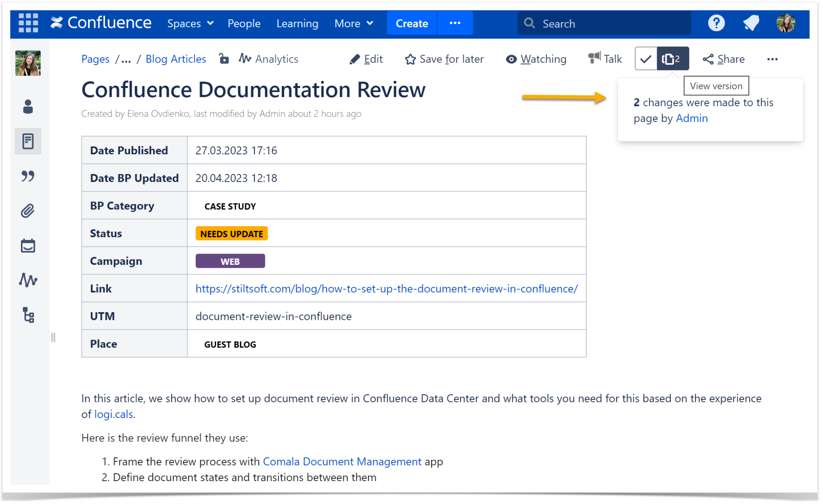This screenshot has width=823, height=504.
Task: Open the Atlassian app switcher grid
Action: [28, 23]
